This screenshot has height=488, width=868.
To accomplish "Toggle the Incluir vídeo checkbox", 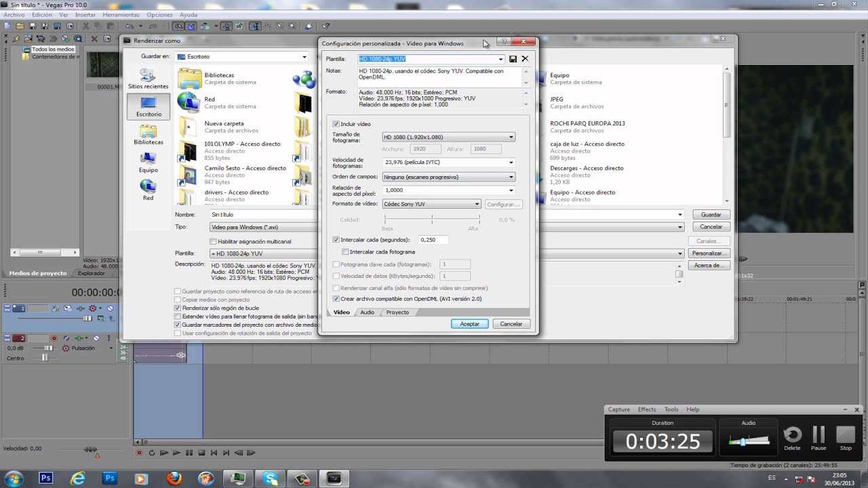I will point(336,124).
